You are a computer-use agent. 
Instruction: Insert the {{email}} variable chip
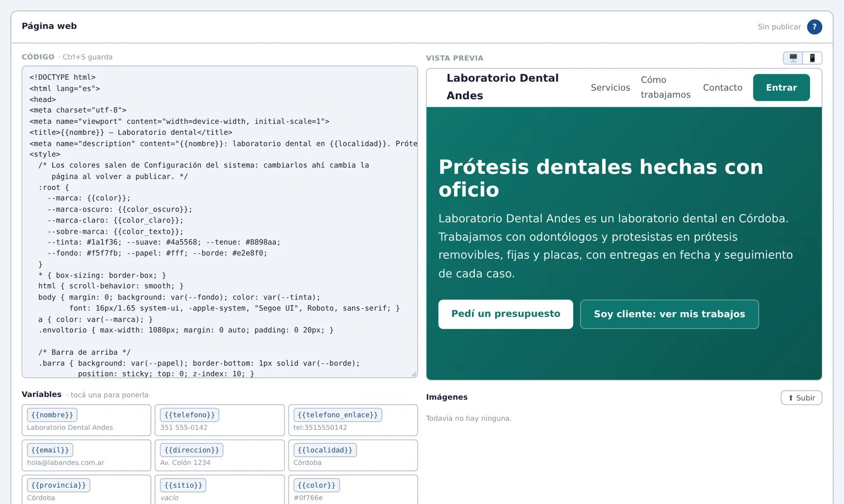click(50, 450)
